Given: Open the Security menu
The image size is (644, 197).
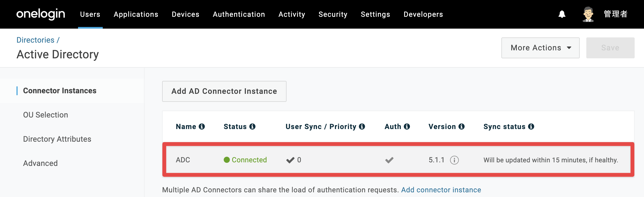Looking at the screenshot, I should click(x=333, y=14).
